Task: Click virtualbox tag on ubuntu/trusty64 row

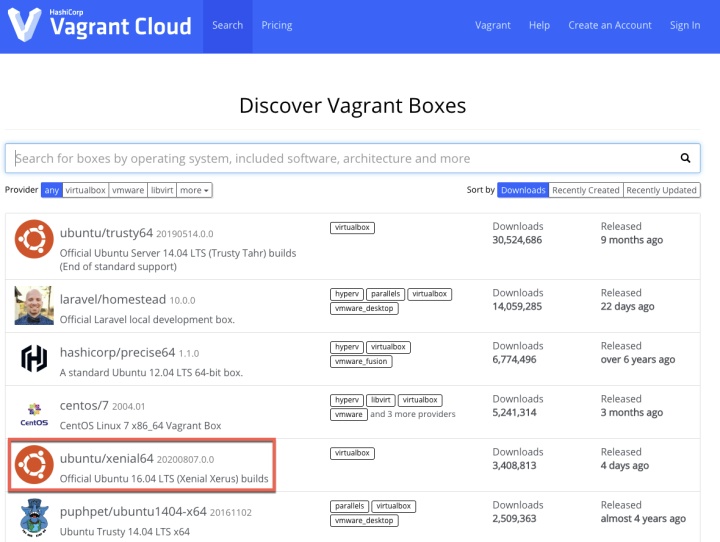Action: coord(352,227)
